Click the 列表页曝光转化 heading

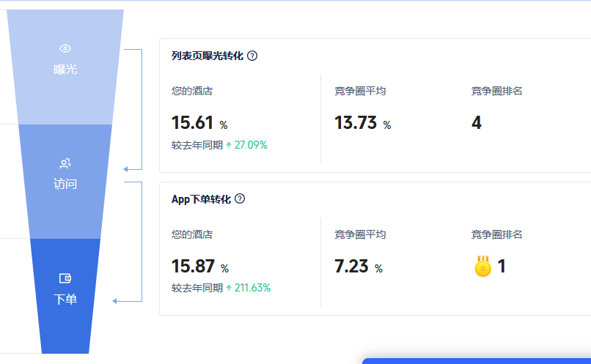208,56
